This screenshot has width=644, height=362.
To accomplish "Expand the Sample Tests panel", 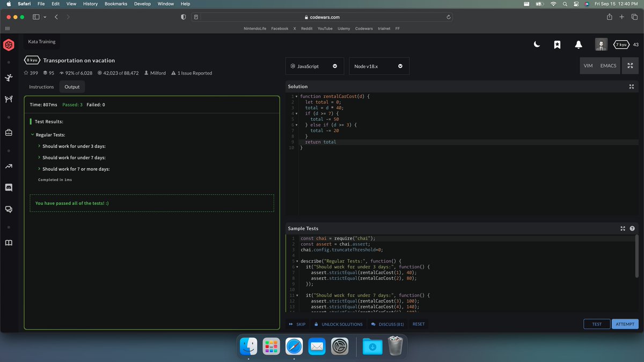I will [x=623, y=228].
